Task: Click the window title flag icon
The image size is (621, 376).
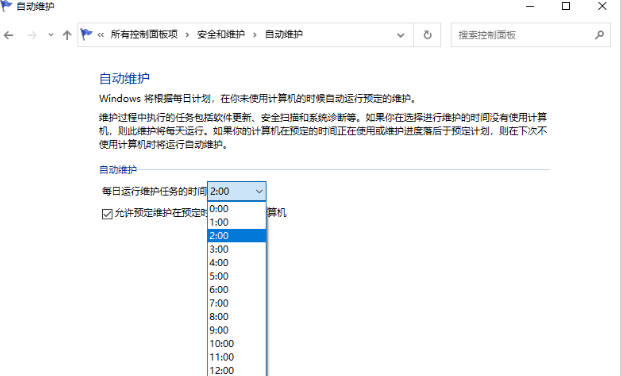Action: coord(6,6)
